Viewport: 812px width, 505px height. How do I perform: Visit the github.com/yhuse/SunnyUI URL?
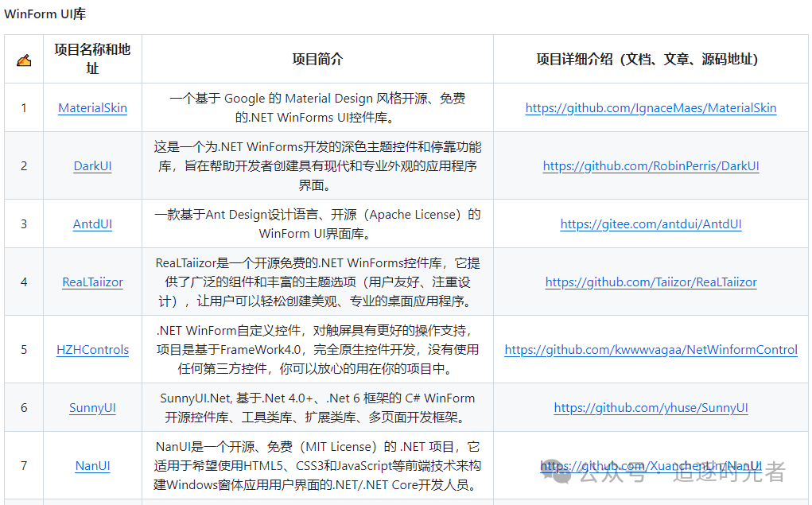click(651, 408)
